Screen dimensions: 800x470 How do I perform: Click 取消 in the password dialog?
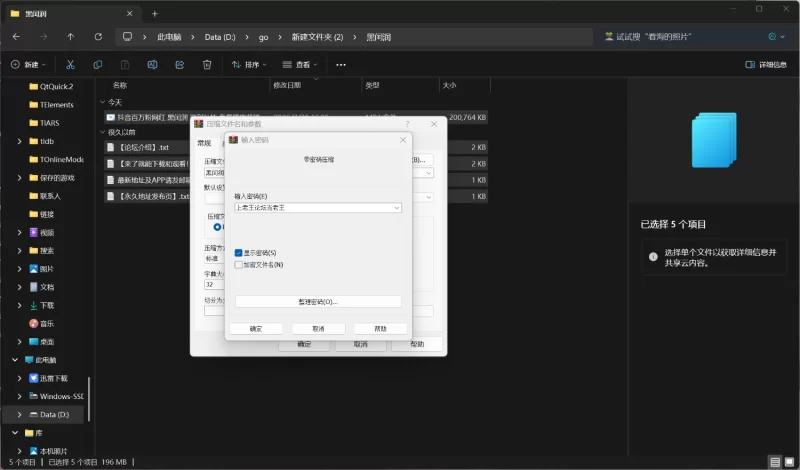(318, 329)
